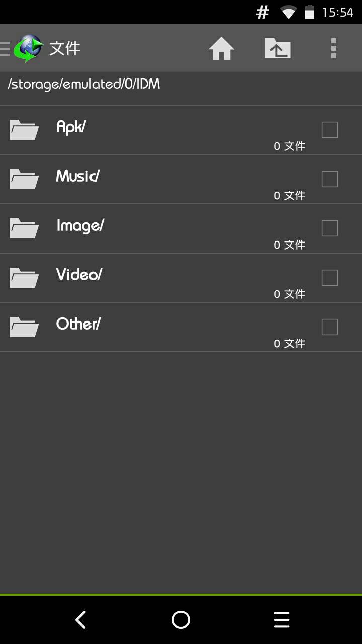
Task: Enable the Other folder checkbox
Action: coord(329,327)
